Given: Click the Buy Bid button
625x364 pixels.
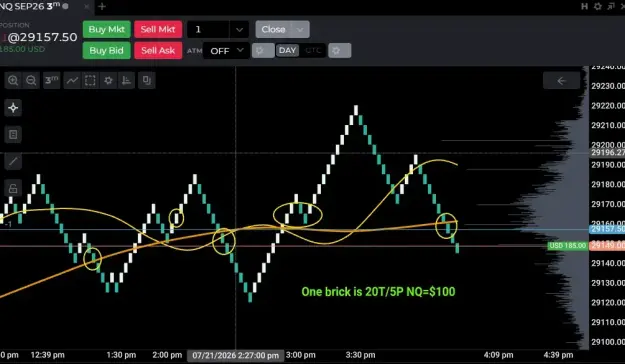Looking at the screenshot, I should coord(106,51).
